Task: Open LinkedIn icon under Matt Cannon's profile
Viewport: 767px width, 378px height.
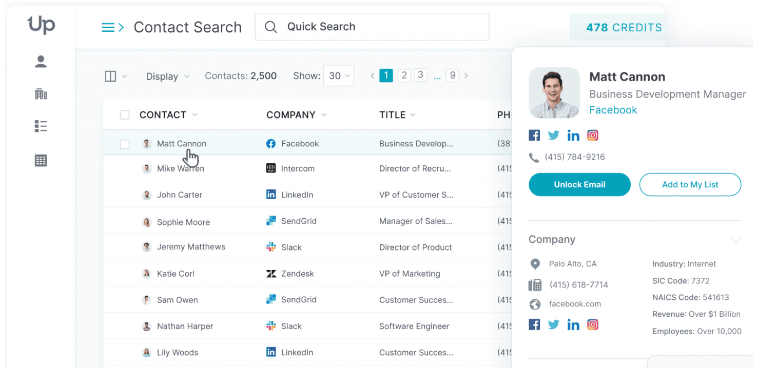Action: tap(573, 135)
